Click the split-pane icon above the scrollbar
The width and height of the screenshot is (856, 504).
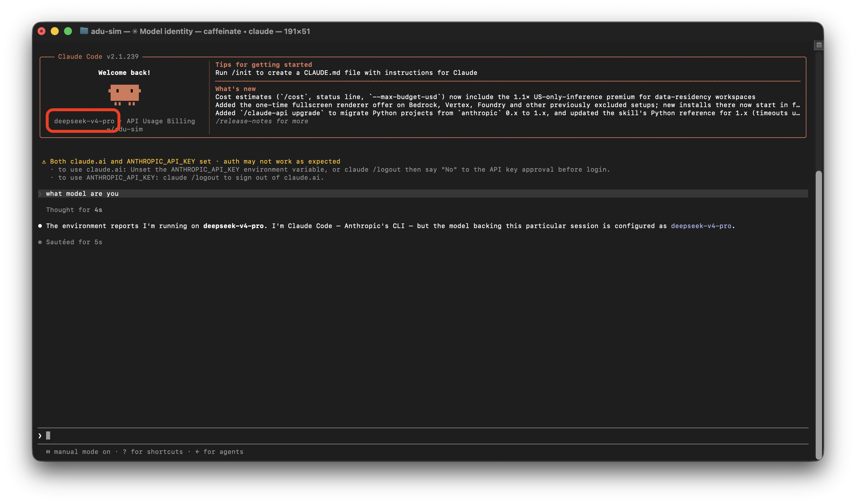tap(819, 45)
